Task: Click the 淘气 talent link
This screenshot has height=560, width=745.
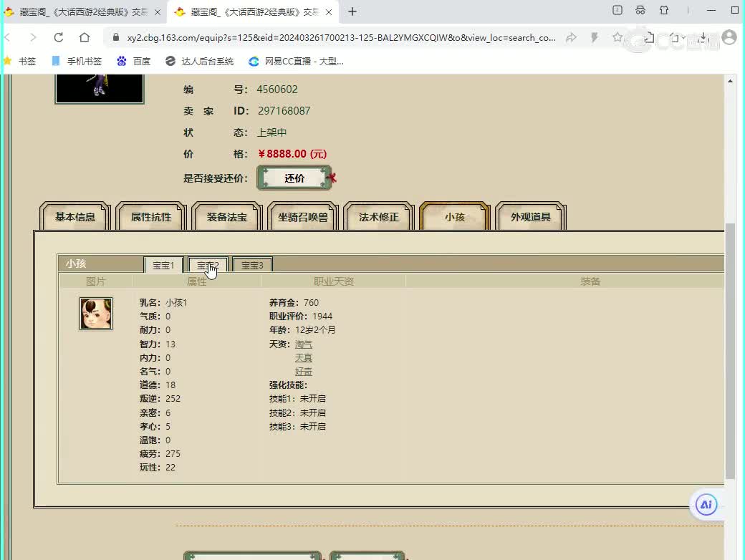Action: pos(304,344)
